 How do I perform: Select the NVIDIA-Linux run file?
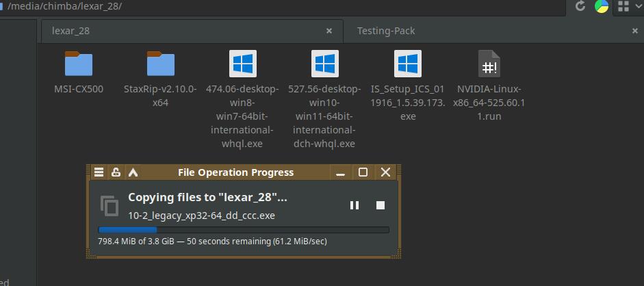point(489,64)
